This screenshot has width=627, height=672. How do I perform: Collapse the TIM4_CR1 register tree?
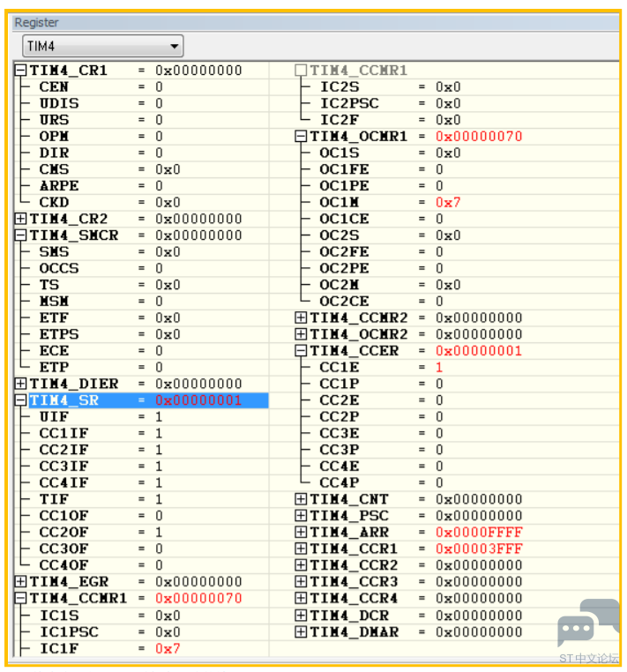click(21, 71)
